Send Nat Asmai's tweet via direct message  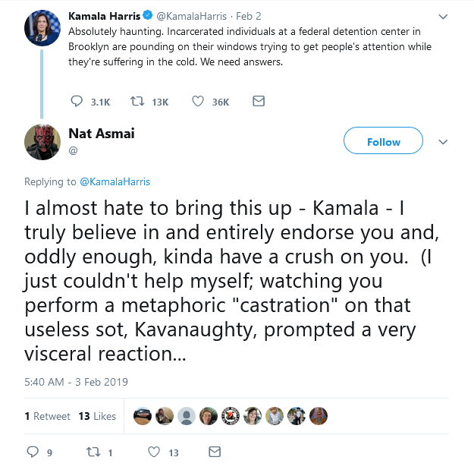point(215,452)
